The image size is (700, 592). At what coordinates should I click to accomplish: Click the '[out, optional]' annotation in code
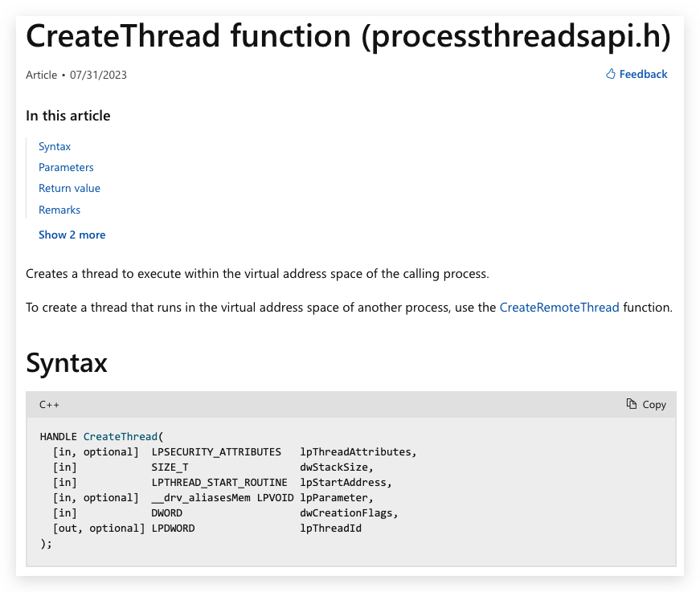99,529
